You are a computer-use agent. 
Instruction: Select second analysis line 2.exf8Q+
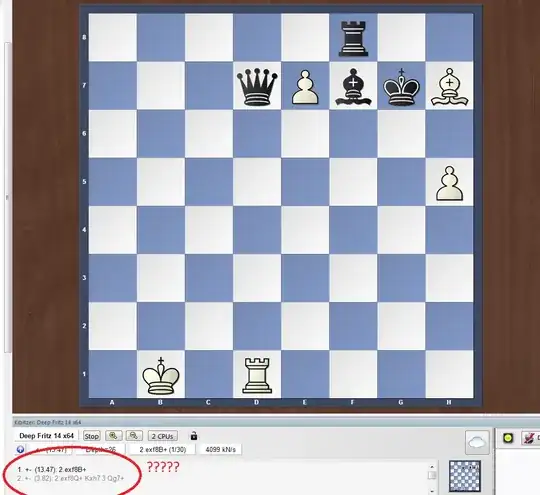pyautogui.click(x=71, y=478)
